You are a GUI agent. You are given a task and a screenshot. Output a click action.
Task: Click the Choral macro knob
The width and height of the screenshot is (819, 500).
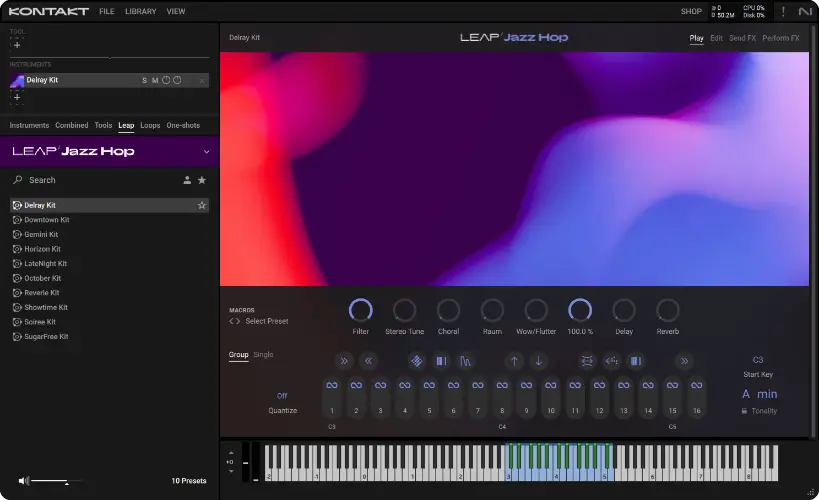448,310
